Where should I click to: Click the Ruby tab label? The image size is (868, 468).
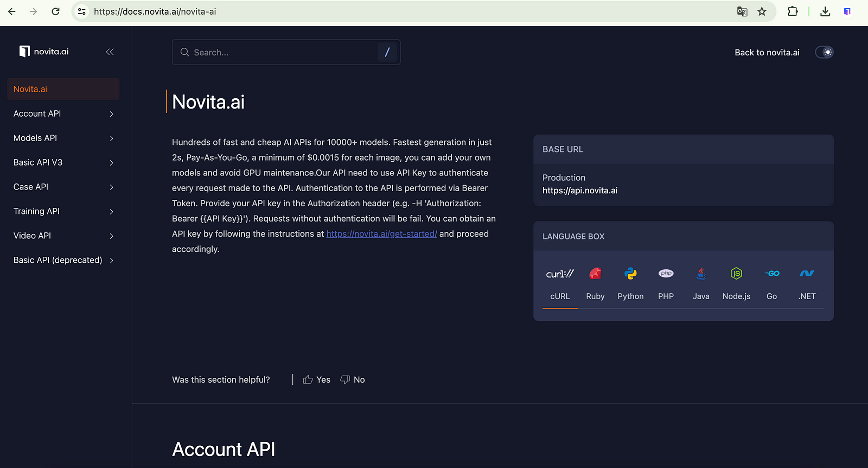pos(595,296)
